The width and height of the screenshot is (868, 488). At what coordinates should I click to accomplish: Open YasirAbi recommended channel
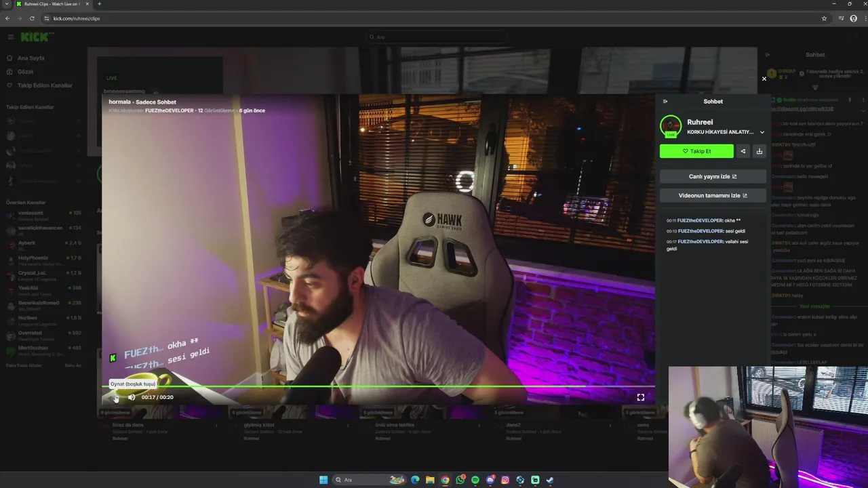[43, 289]
